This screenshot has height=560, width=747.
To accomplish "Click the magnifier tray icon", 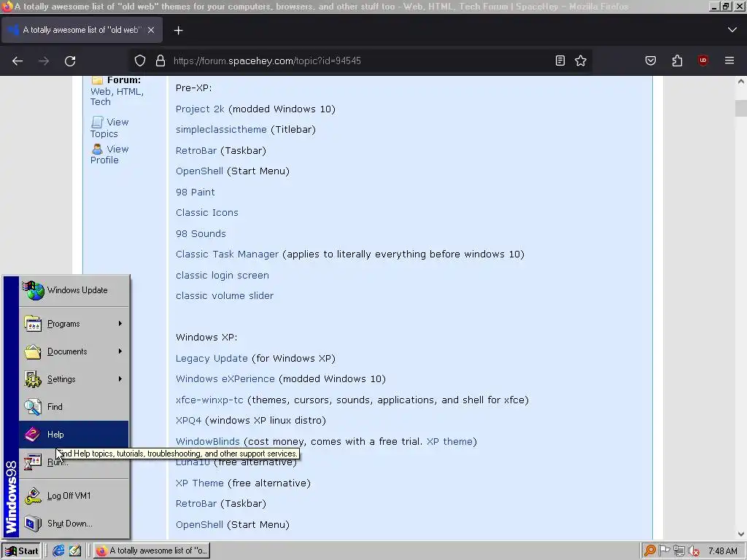I will (649, 551).
